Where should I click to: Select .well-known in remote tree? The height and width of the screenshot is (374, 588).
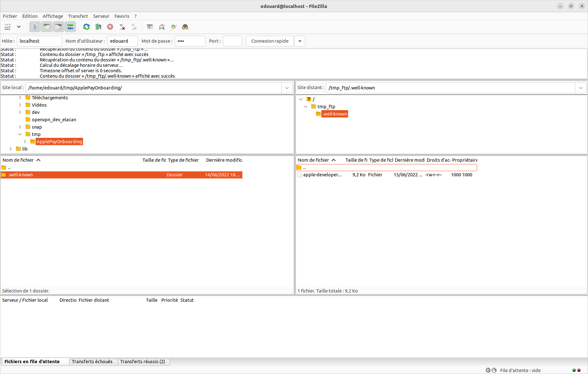[x=335, y=114]
